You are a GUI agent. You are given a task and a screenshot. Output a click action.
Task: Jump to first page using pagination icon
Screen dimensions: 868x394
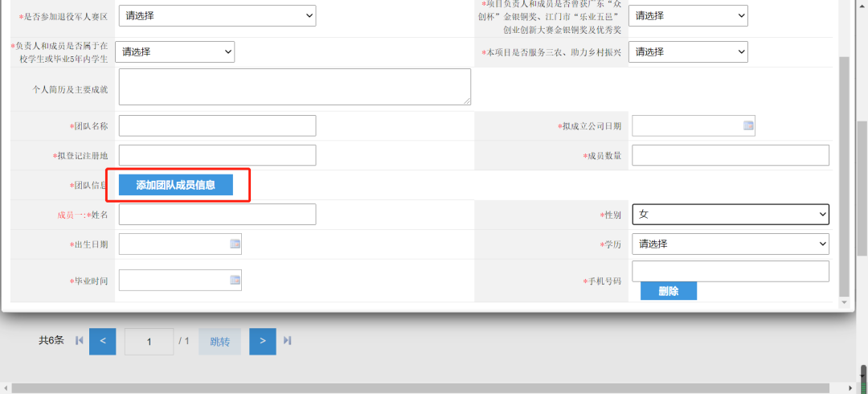[79, 341]
